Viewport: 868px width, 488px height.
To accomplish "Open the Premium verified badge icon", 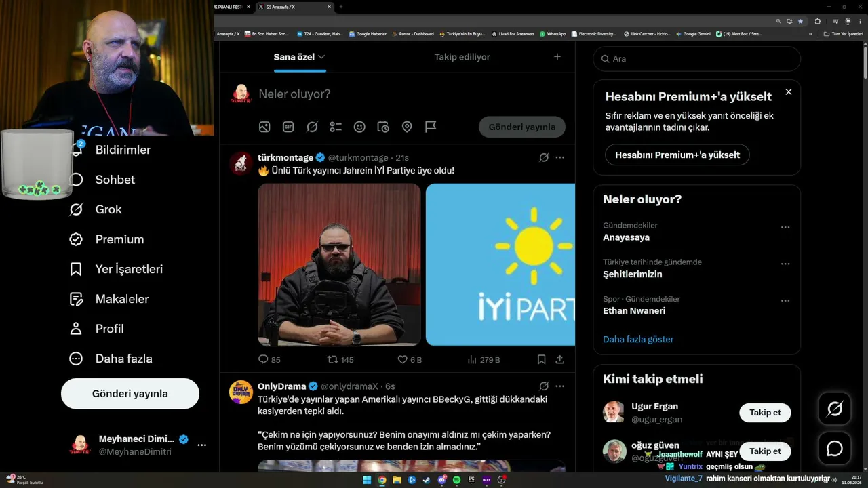I will point(76,239).
